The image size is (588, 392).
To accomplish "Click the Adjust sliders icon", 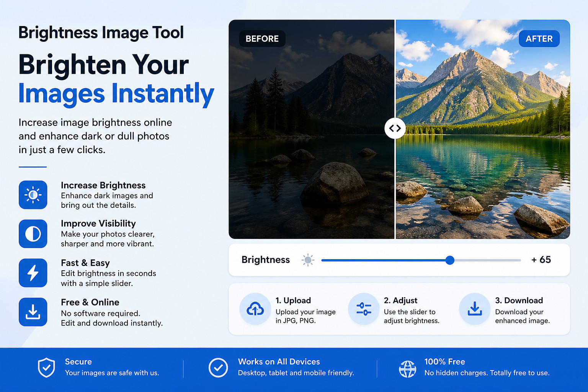I will point(364,309).
